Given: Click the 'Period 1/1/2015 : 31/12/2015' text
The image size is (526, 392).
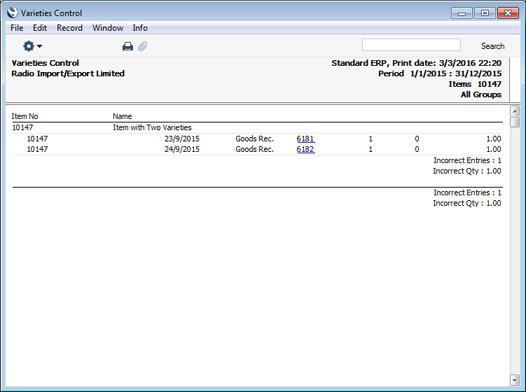Looking at the screenshot, I should coord(440,73).
